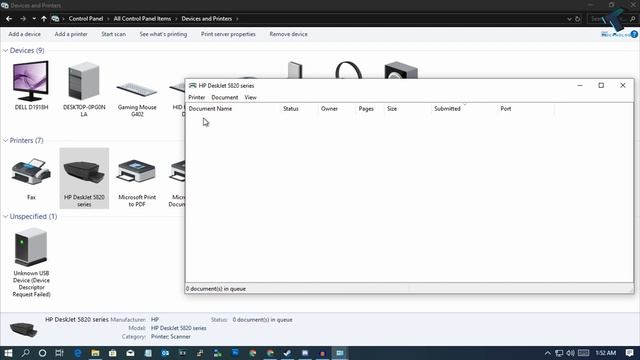640x360 pixels.
Task: Click the 1:52 AM taskbar clock
Action: pos(606,353)
